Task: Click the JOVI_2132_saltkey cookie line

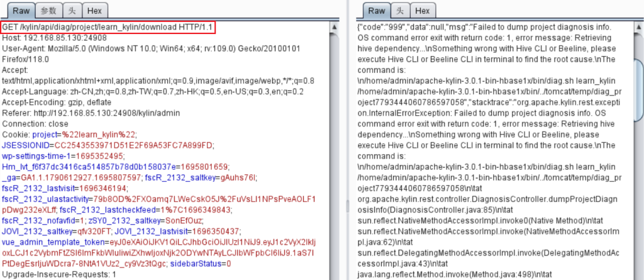Action: pyautogui.click(x=57, y=231)
